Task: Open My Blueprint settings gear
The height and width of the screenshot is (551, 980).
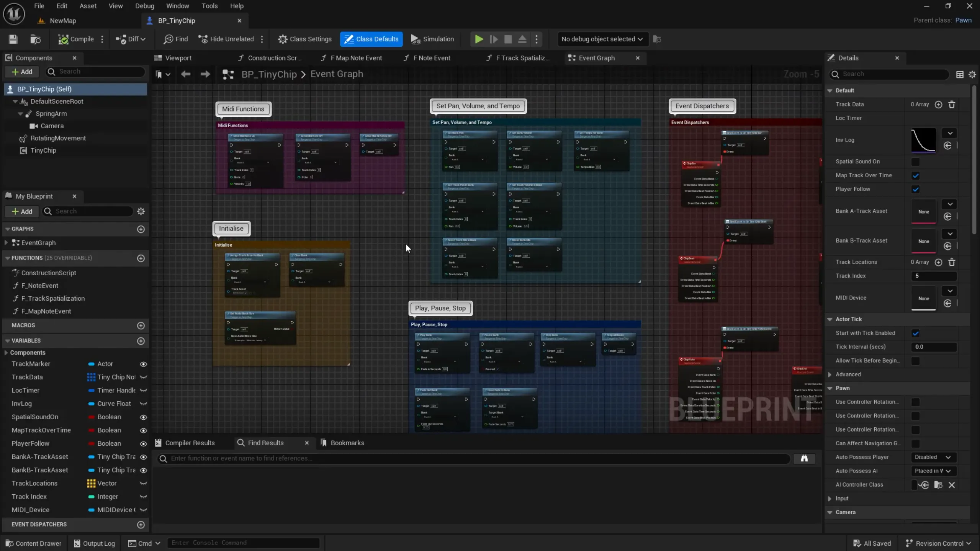Action: tap(141, 211)
